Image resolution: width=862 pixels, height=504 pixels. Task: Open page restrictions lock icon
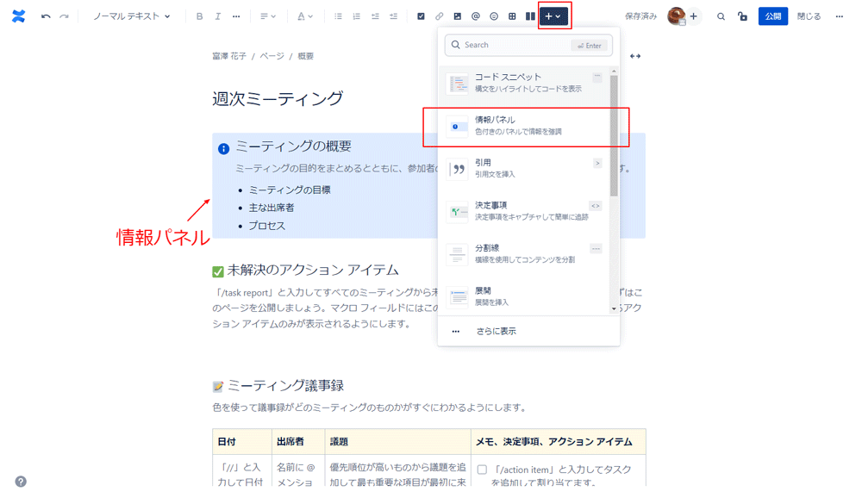[x=743, y=16]
